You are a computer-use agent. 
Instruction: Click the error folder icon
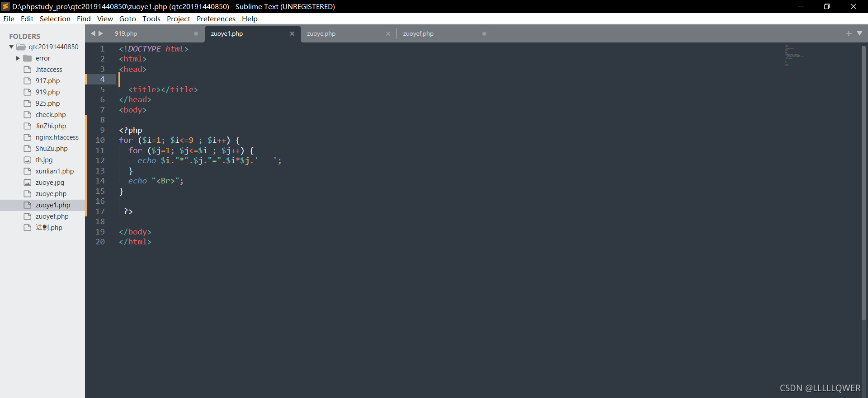[28, 58]
